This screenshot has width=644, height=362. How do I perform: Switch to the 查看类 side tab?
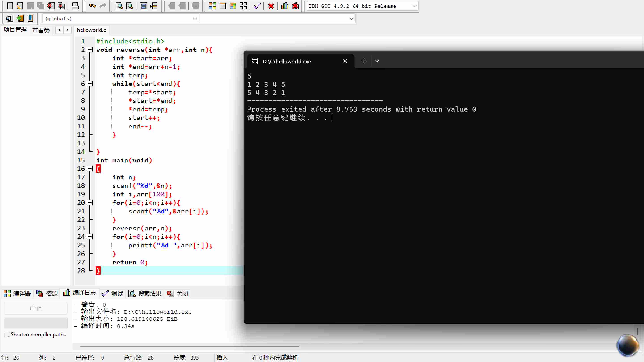pos(41,30)
